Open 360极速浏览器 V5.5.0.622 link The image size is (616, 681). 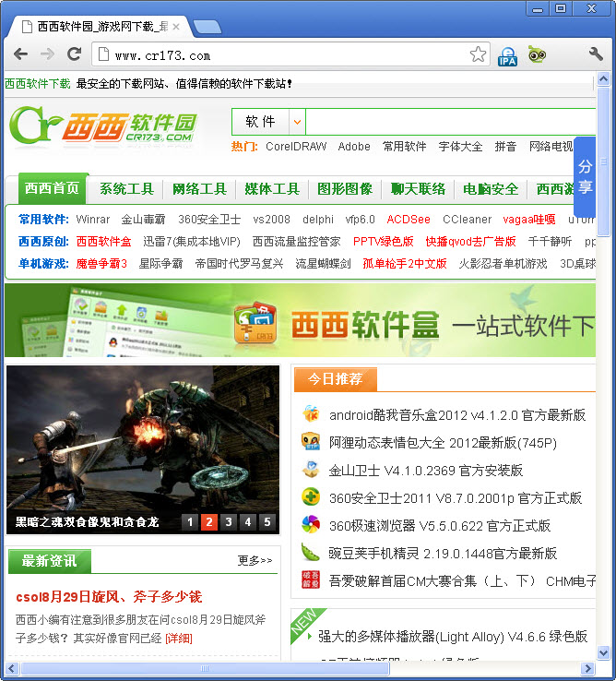click(x=440, y=526)
